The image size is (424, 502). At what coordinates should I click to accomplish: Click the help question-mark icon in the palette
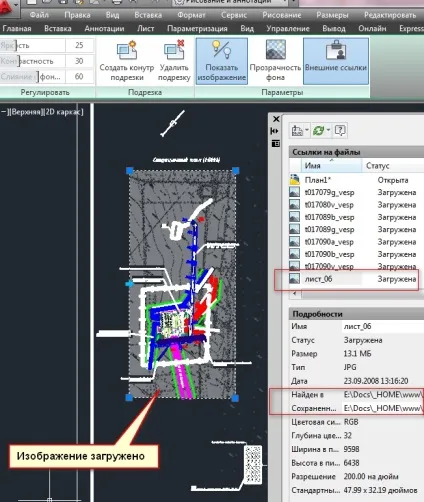(340, 130)
